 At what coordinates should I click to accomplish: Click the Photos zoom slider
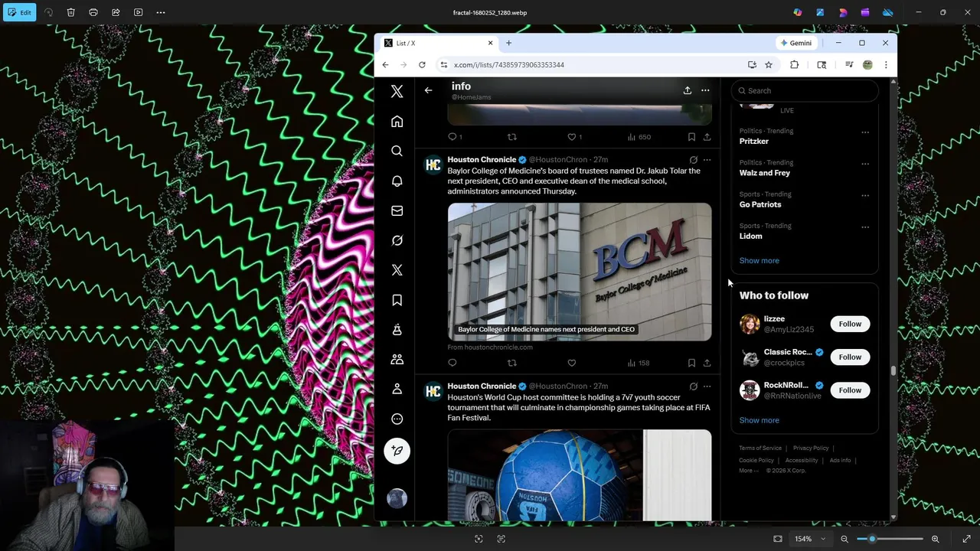click(x=890, y=539)
